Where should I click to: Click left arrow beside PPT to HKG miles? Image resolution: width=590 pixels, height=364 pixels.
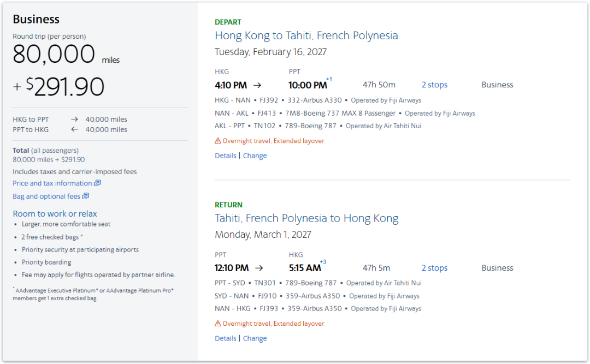tap(74, 129)
